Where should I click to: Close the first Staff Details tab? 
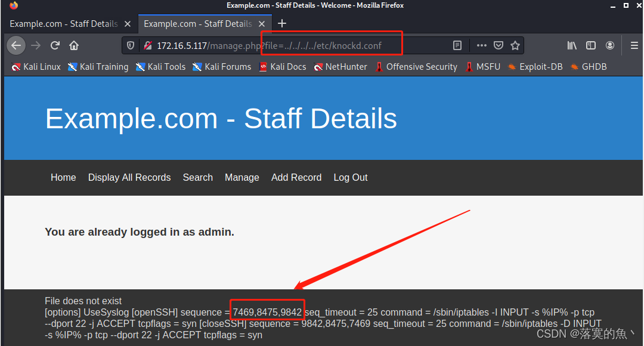pyautogui.click(x=128, y=24)
